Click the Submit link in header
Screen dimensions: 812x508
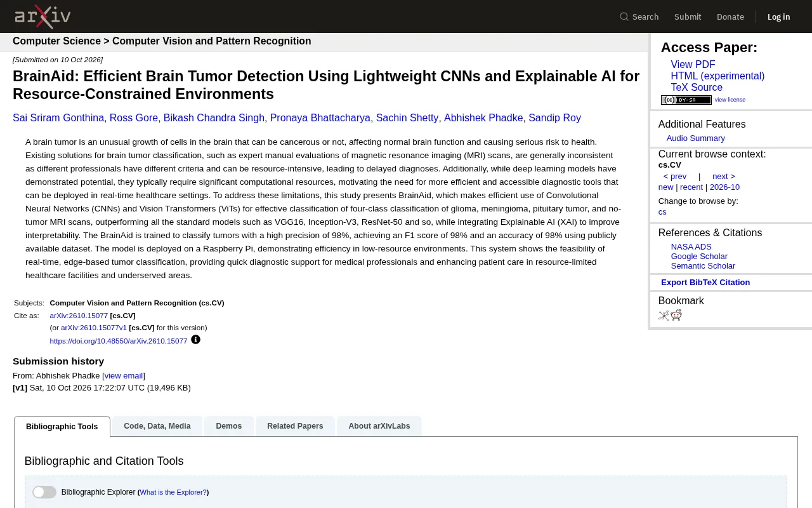688,17
